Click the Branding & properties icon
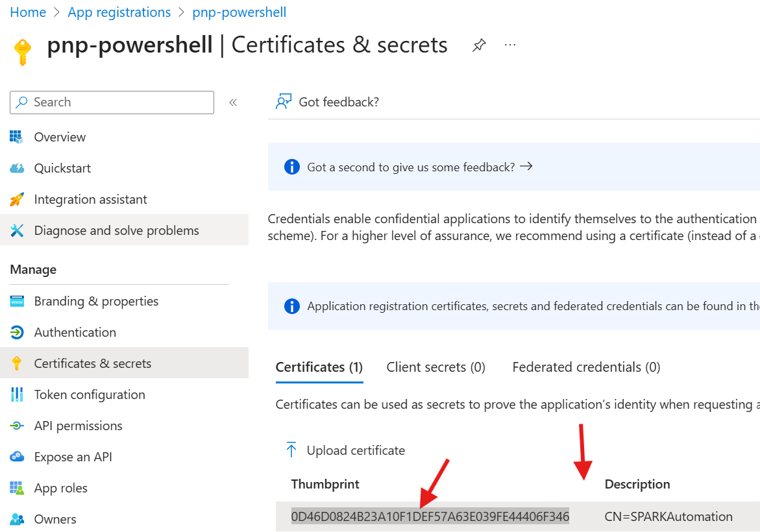Viewport: 760px width, 532px height. pos(17,301)
